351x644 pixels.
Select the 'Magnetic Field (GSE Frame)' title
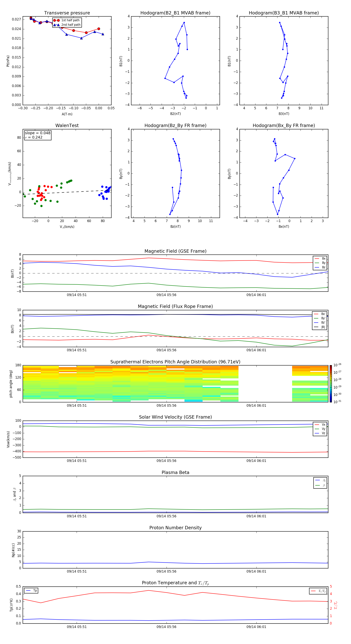175,251
